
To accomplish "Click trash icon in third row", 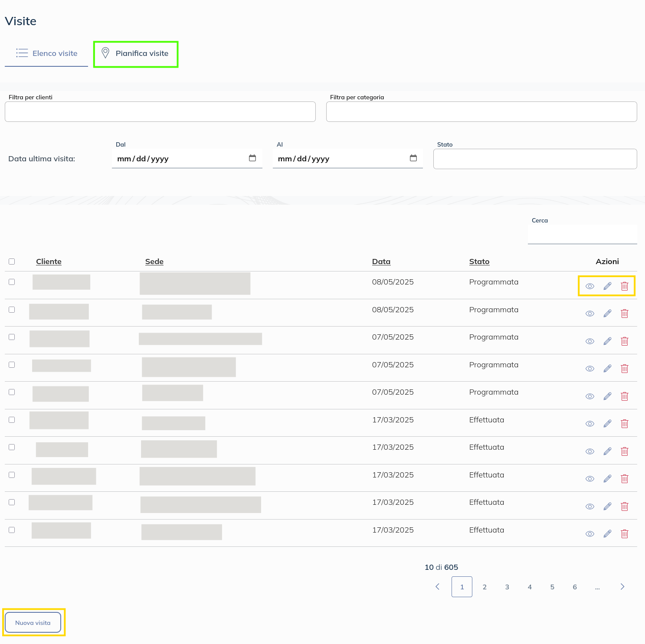I will pyautogui.click(x=624, y=341).
